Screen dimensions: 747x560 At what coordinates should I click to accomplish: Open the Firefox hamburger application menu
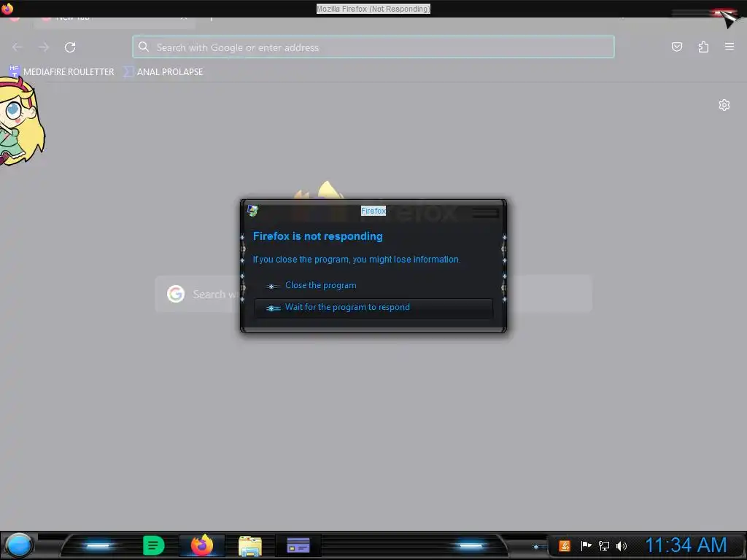pyautogui.click(x=729, y=47)
